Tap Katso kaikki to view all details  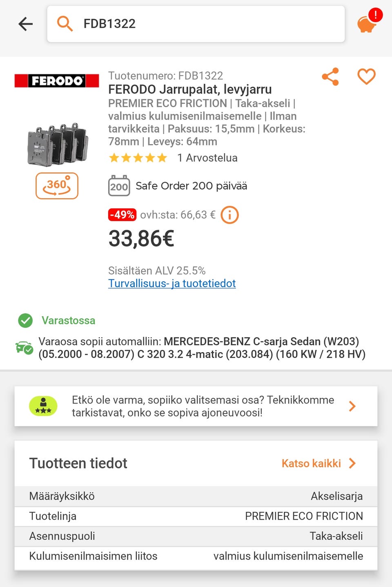coord(311,463)
